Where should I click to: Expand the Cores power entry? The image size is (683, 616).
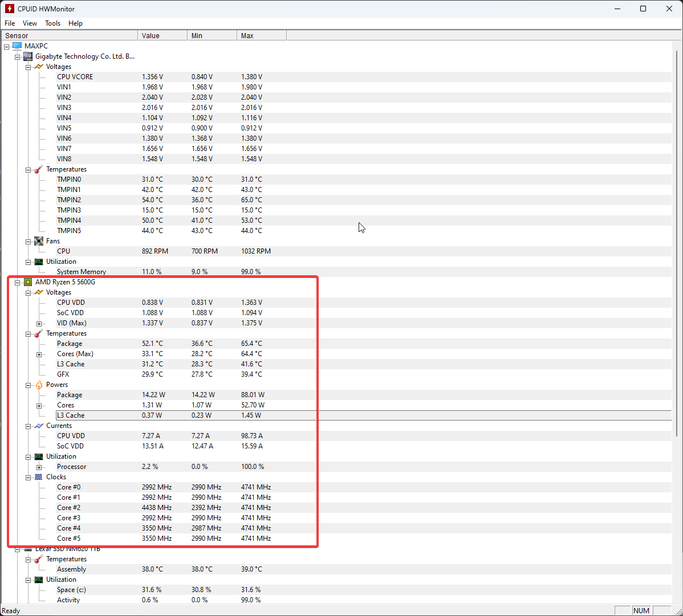[x=39, y=406]
